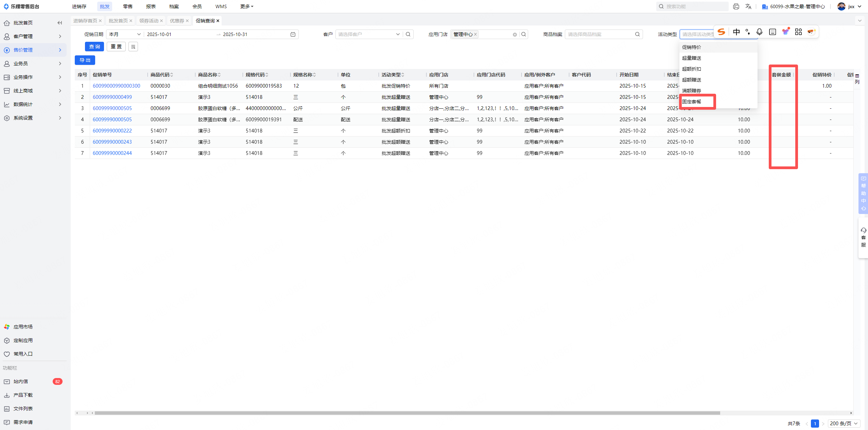Expand the 200 条/页 page size dropdown
The image size is (868, 430).
[844, 423]
